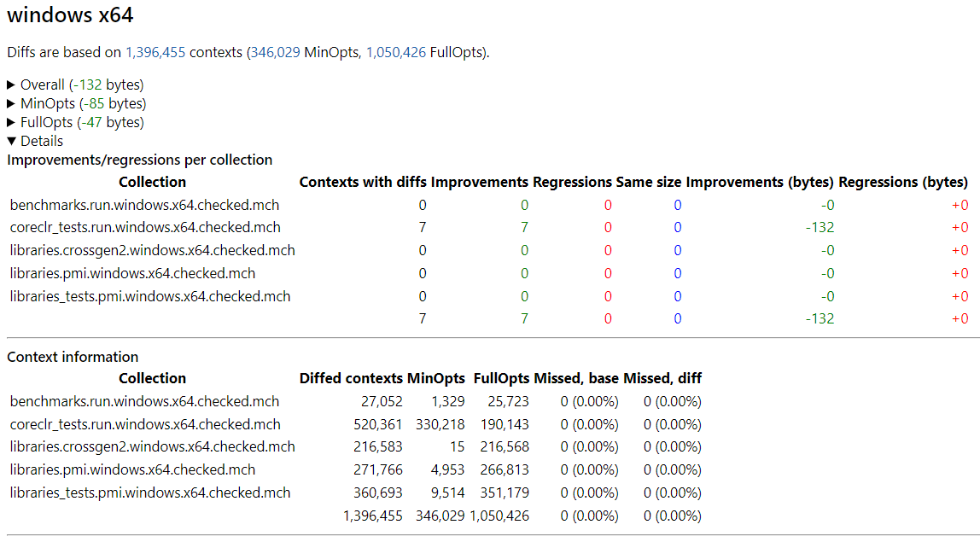Click the "Diffed contexts" column header
Viewport: 980px width, 542px height.
click(351, 378)
